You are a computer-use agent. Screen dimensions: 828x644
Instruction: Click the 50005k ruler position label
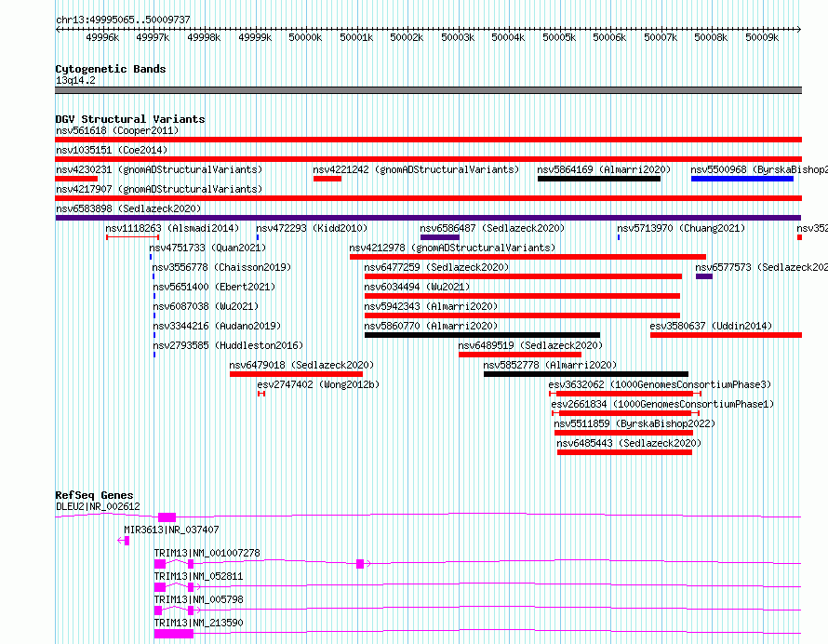(559, 37)
